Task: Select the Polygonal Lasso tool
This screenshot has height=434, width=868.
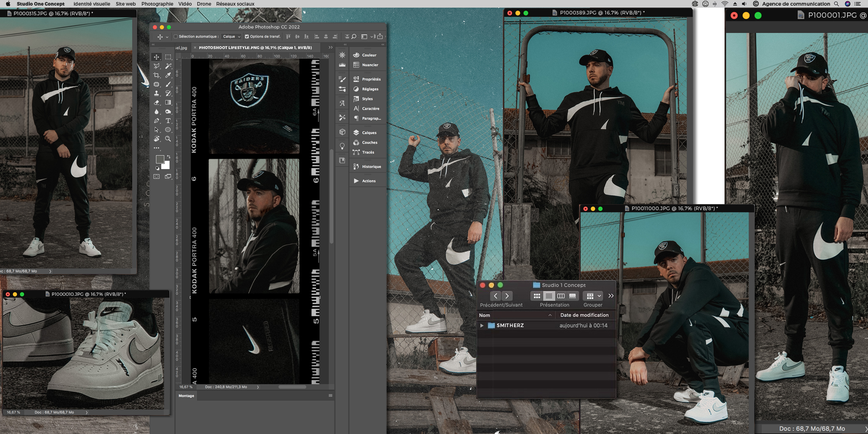Action: point(156,66)
